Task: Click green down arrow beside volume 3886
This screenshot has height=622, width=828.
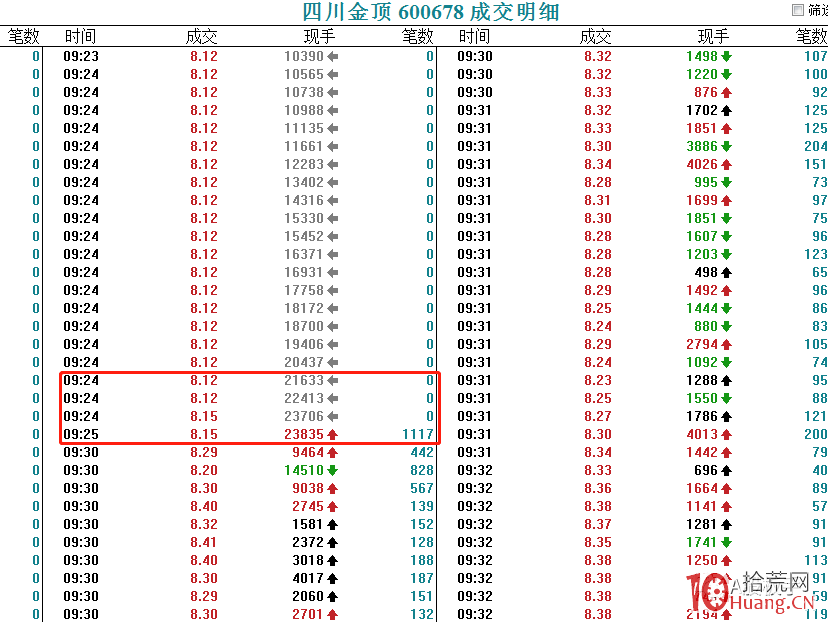Action: [x=726, y=146]
